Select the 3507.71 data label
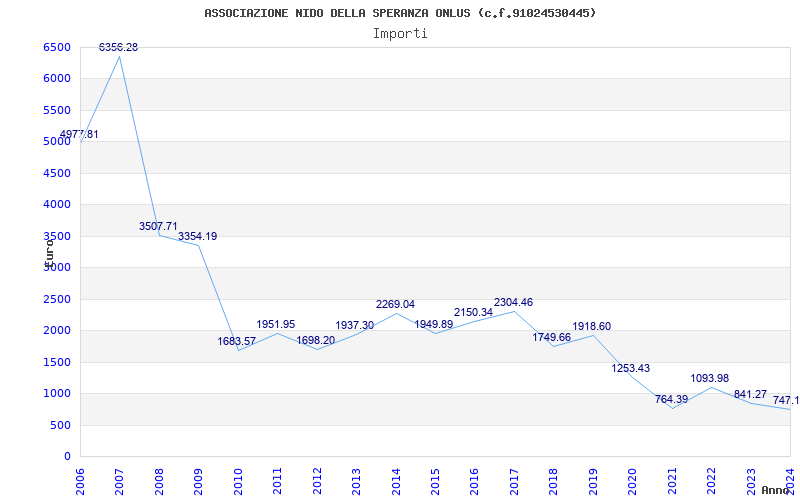 pos(158,227)
